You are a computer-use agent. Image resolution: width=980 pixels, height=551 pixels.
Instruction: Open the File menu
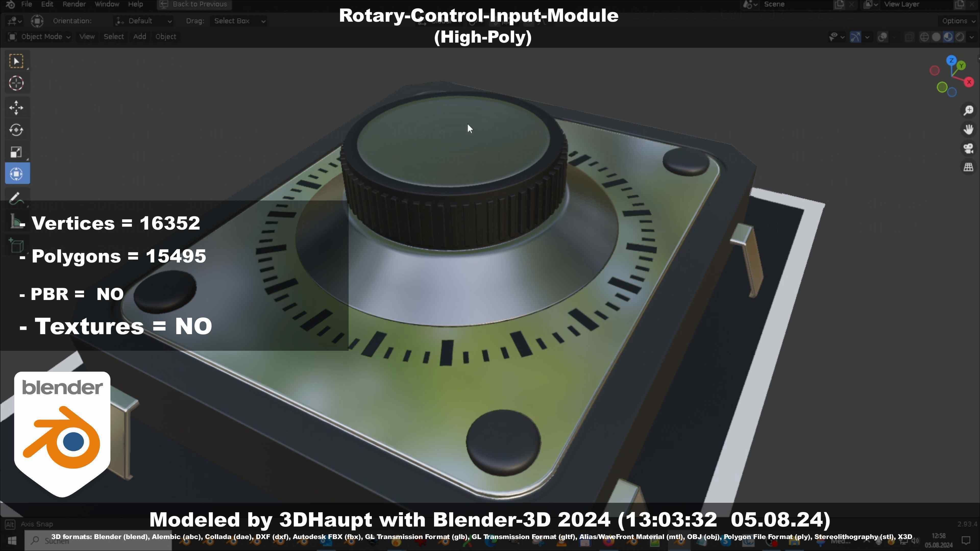(26, 4)
